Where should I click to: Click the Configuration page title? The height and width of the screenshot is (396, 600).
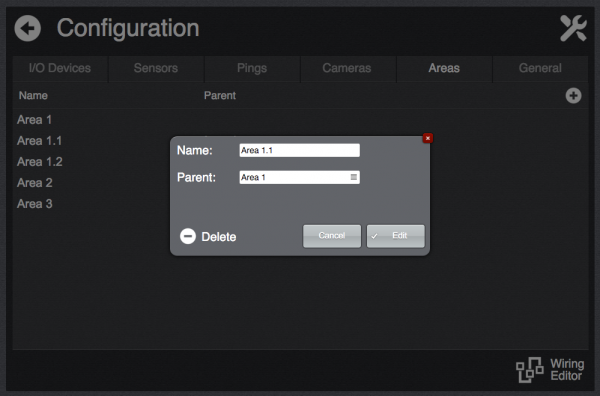coord(128,29)
